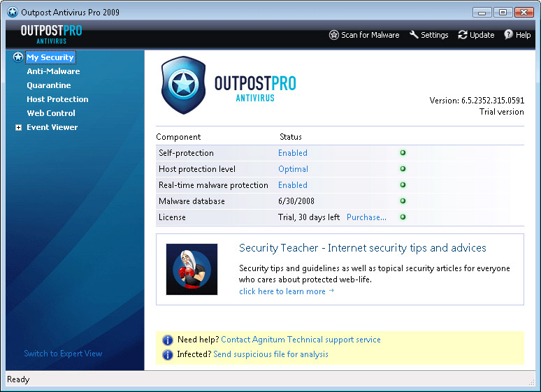Screen dimensions: 541x392
Task: Open the Anti-Malware section
Action: coord(53,71)
